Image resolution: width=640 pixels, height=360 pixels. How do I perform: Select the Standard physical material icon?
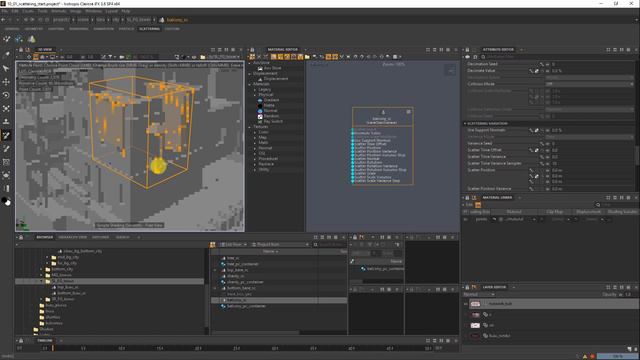pyautogui.click(x=260, y=100)
